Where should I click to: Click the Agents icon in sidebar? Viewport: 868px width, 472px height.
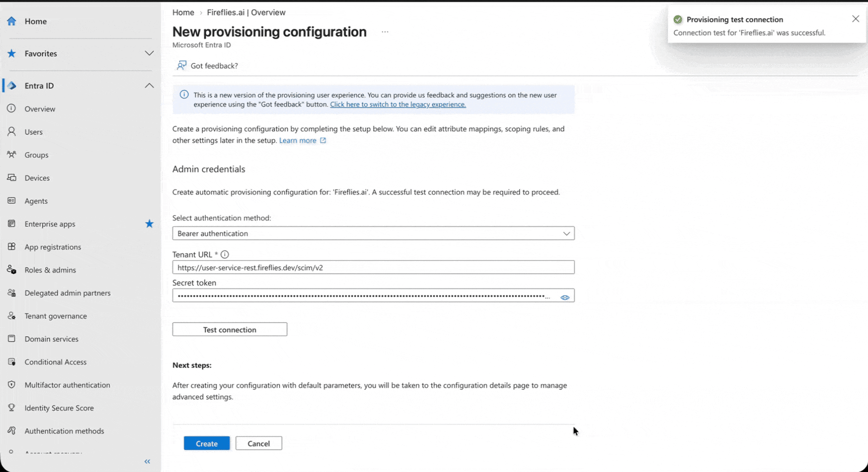coord(12,201)
